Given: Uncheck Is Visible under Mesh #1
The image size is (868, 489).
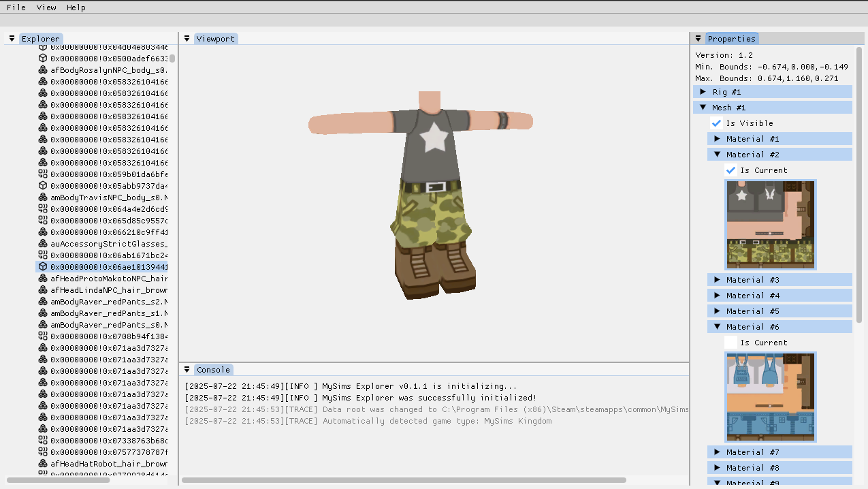Looking at the screenshot, I should pos(716,123).
